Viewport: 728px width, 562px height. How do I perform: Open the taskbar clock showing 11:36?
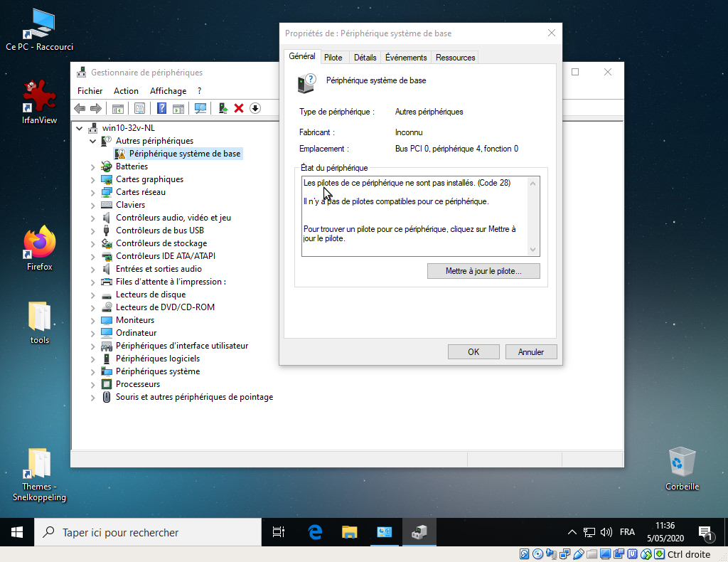[x=665, y=532]
